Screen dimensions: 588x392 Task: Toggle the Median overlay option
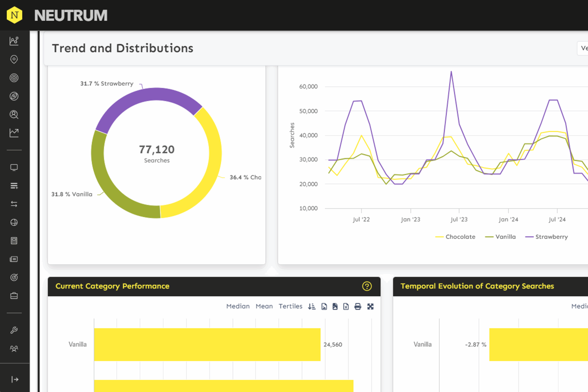238,306
